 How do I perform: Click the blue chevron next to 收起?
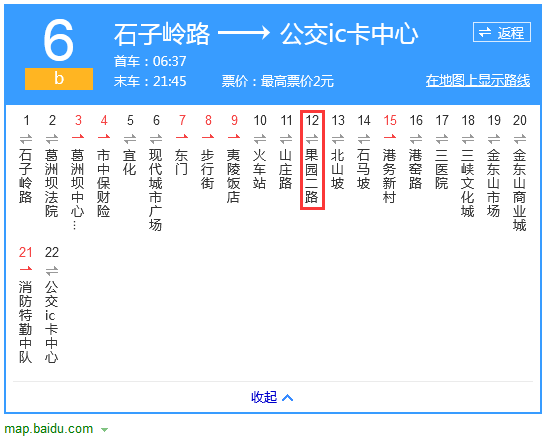point(287,398)
